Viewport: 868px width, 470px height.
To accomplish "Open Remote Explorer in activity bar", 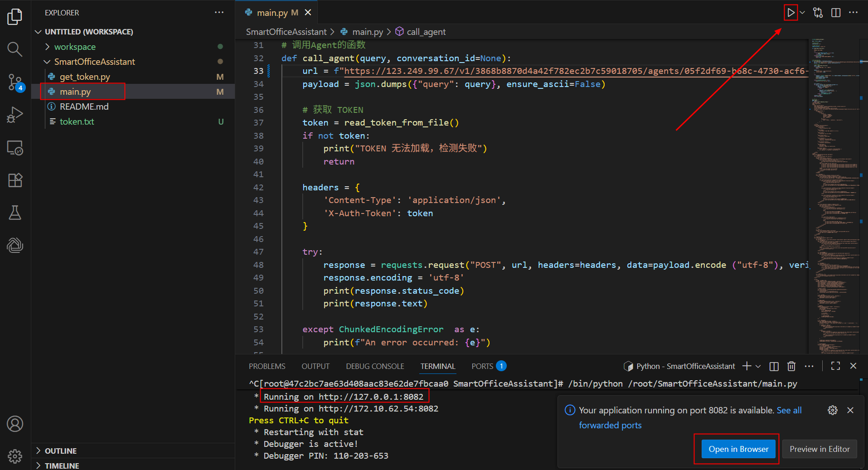I will point(15,148).
